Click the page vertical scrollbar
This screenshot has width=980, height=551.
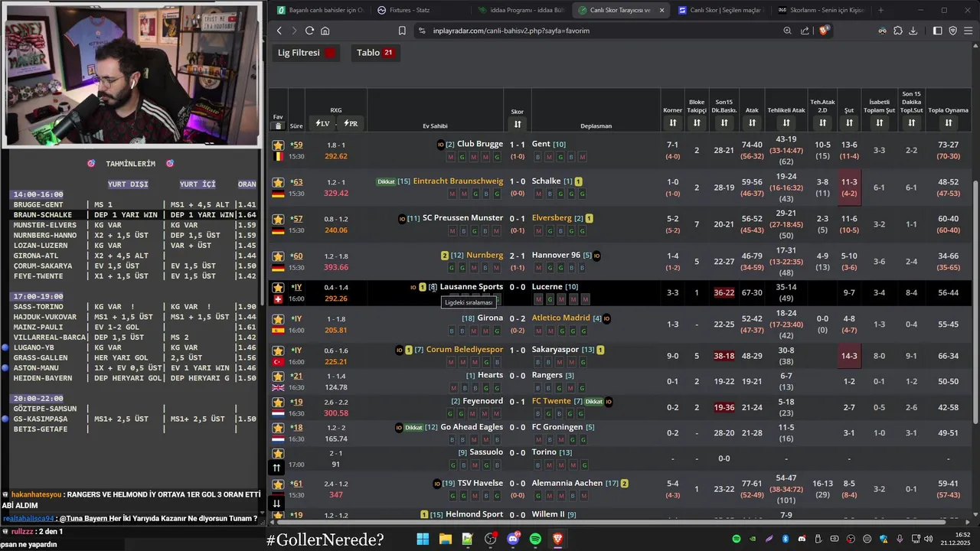(x=975, y=302)
